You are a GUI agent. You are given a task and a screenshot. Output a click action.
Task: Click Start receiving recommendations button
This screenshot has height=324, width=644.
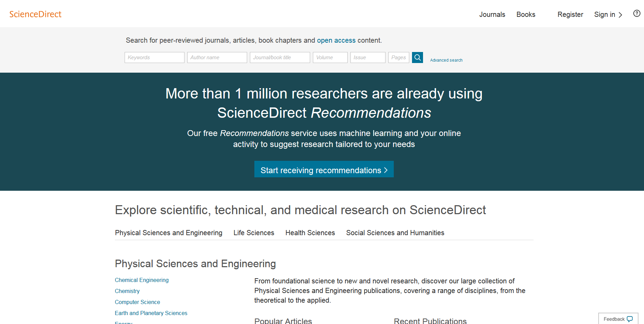324,170
